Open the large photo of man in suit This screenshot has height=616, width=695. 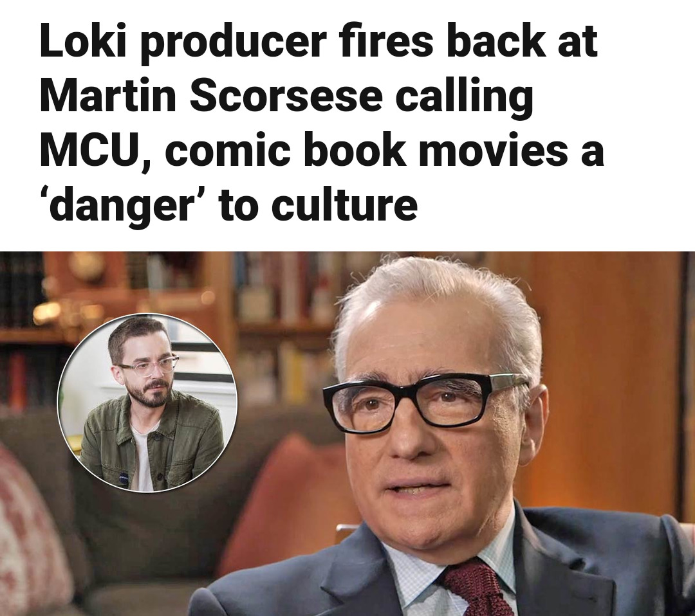347,433
